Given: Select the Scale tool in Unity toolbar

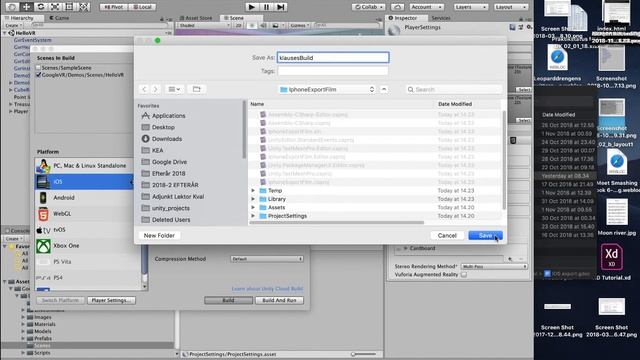Looking at the screenshot, I should tap(55, 7).
